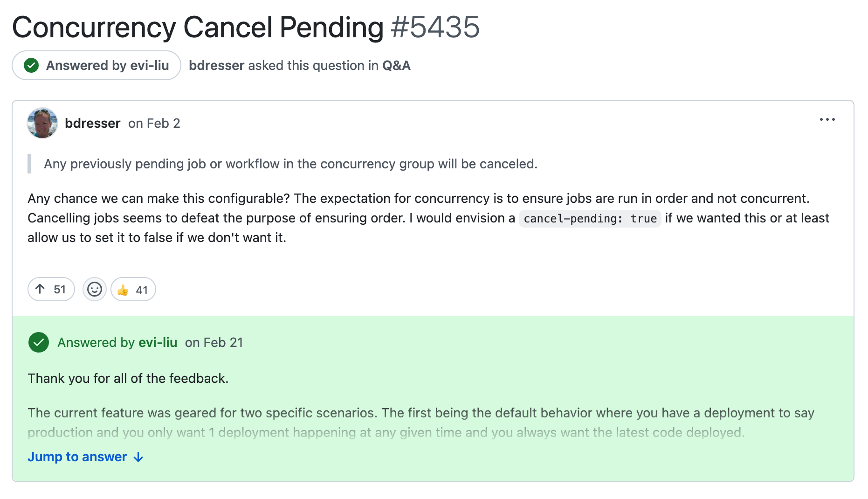Click the down arrow beside Jump to answer
Viewport: 868px width, 499px height.
(138, 457)
